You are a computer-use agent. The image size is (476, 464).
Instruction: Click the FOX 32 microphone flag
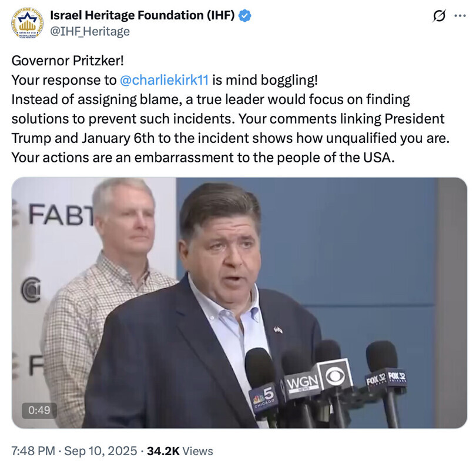coord(386,379)
